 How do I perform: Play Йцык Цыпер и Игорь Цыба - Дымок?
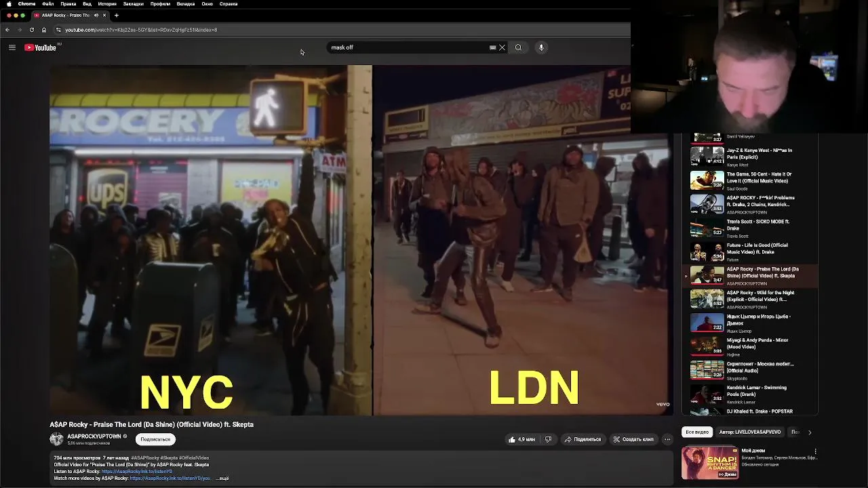click(x=750, y=323)
